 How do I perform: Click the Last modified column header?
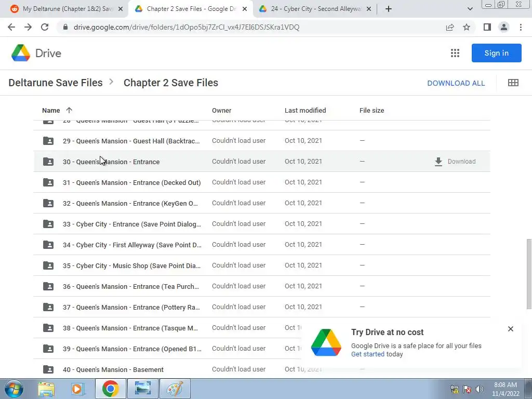[305, 110]
